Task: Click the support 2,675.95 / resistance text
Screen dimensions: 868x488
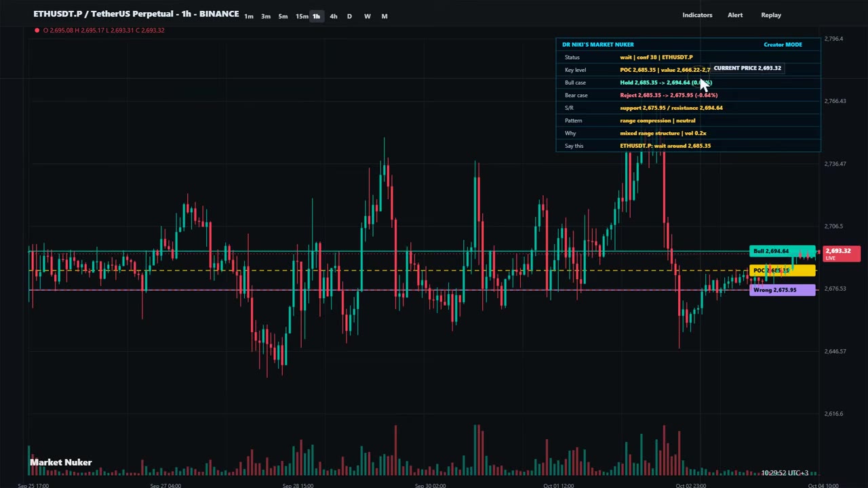Action: [671, 108]
